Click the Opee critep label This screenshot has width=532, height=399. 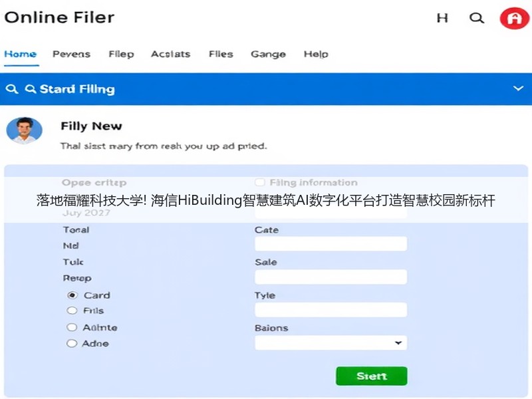tap(94, 182)
